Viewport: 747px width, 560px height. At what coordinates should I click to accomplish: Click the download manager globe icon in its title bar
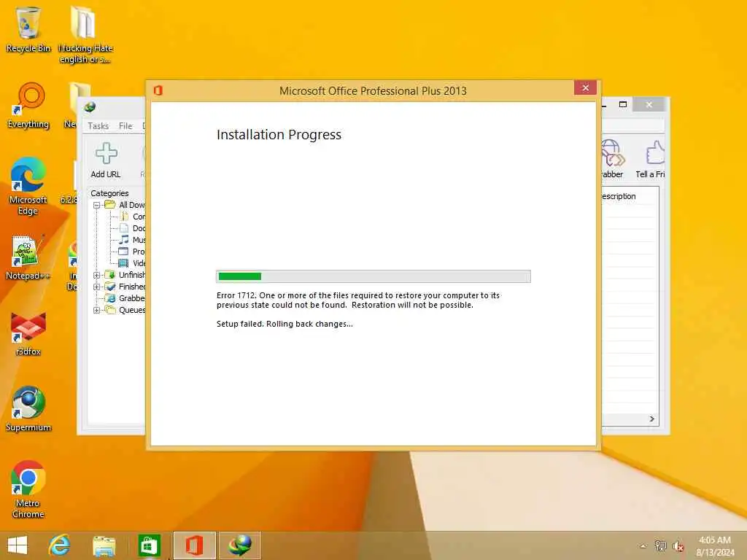[90, 106]
